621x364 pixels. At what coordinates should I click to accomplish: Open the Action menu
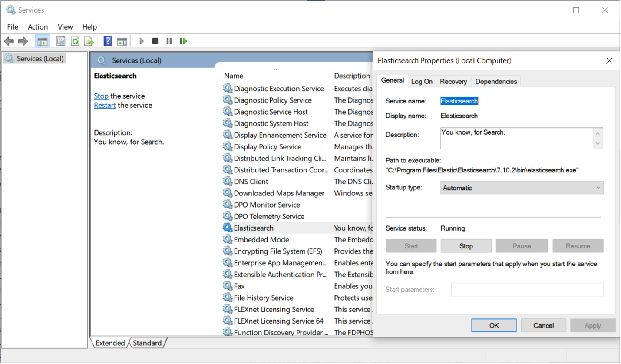click(x=37, y=26)
